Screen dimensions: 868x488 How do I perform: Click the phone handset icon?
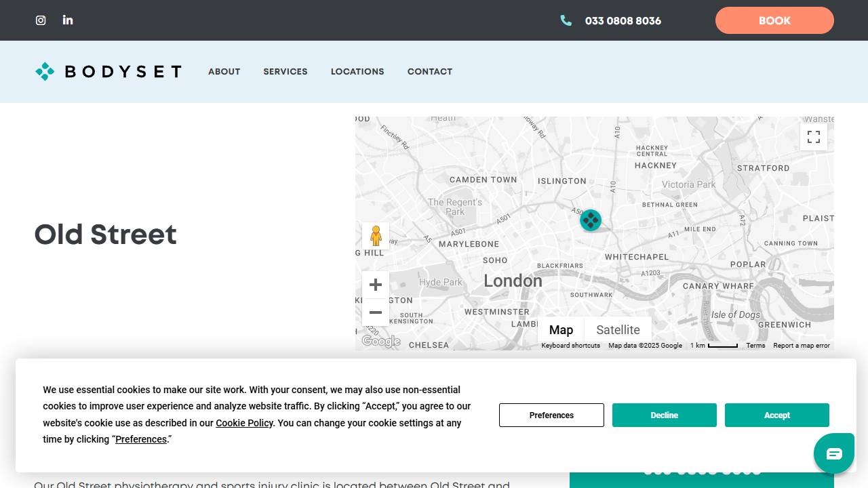coord(566,20)
